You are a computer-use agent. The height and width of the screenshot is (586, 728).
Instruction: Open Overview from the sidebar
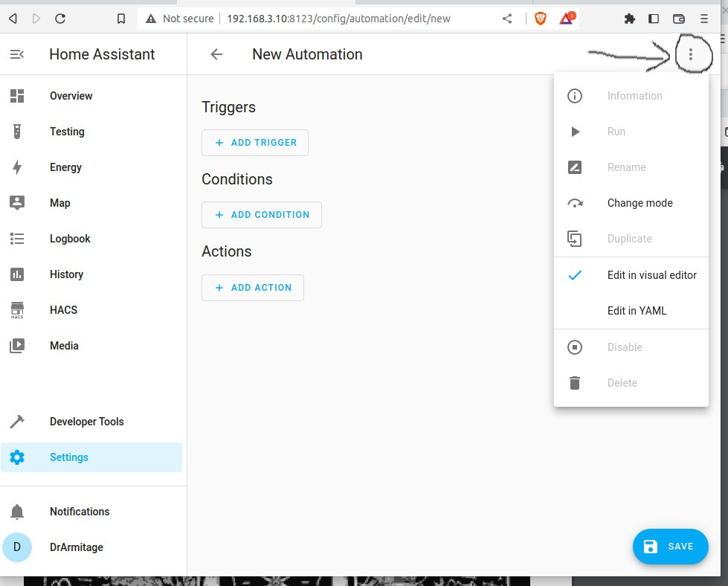pyautogui.click(x=71, y=96)
